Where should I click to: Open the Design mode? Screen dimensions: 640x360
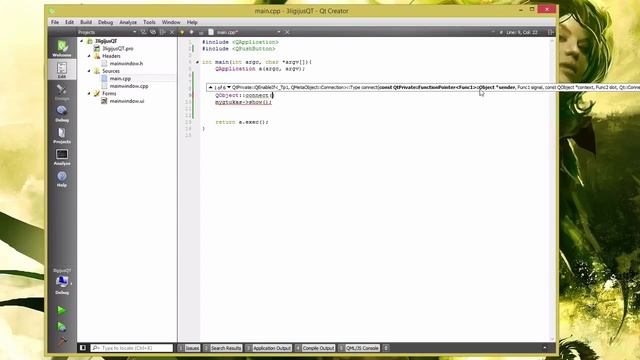(62, 91)
